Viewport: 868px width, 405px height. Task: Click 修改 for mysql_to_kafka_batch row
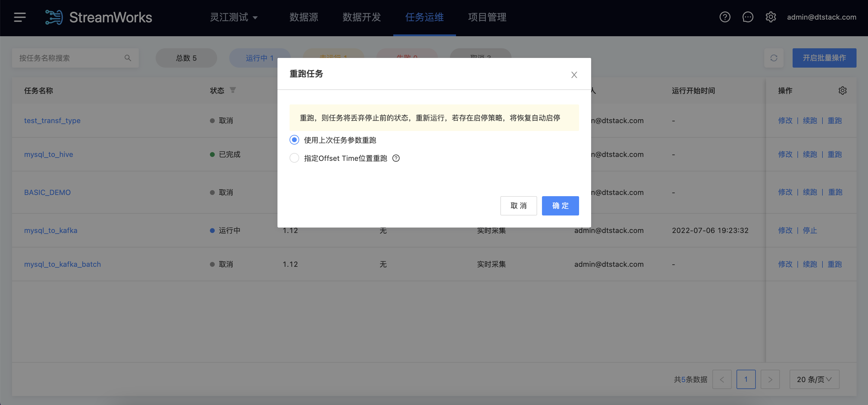[x=785, y=264]
